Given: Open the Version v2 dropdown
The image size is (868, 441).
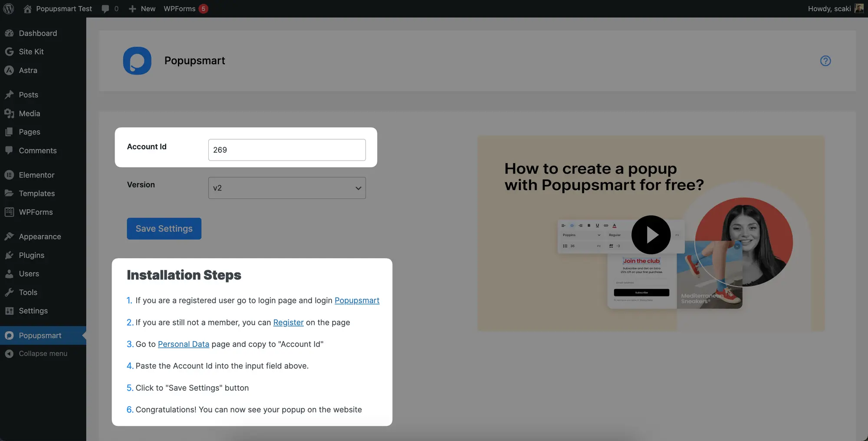Looking at the screenshot, I should (287, 188).
